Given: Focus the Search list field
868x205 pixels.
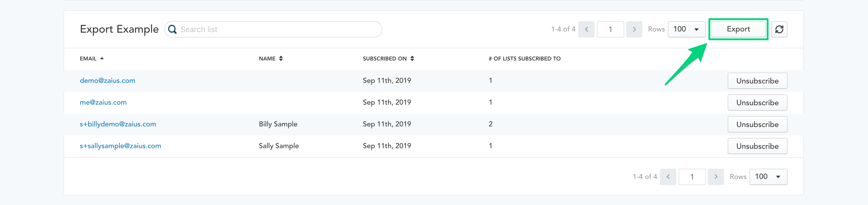Looking at the screenshot, I should (x=273, y=29).
